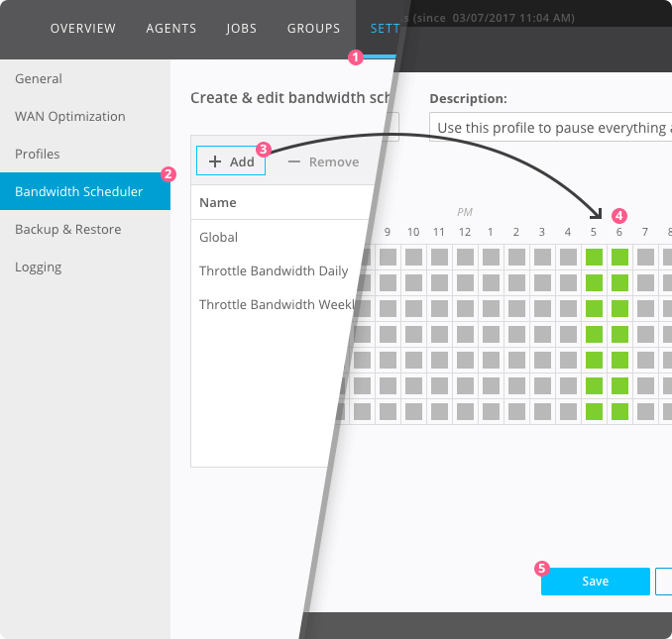Viewport: 672px width, 639px height.
Task: Click the 5 hour column header
Action: [x=593, y=232]
